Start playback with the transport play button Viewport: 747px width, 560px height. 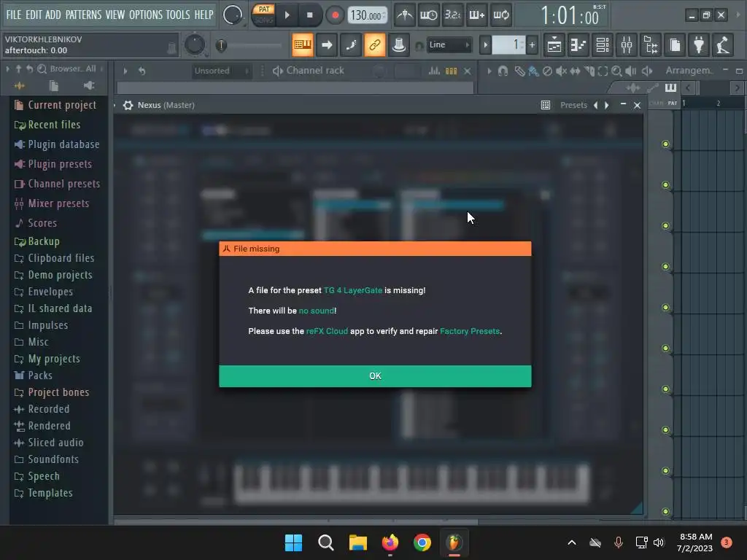click(x=287, y=15)
